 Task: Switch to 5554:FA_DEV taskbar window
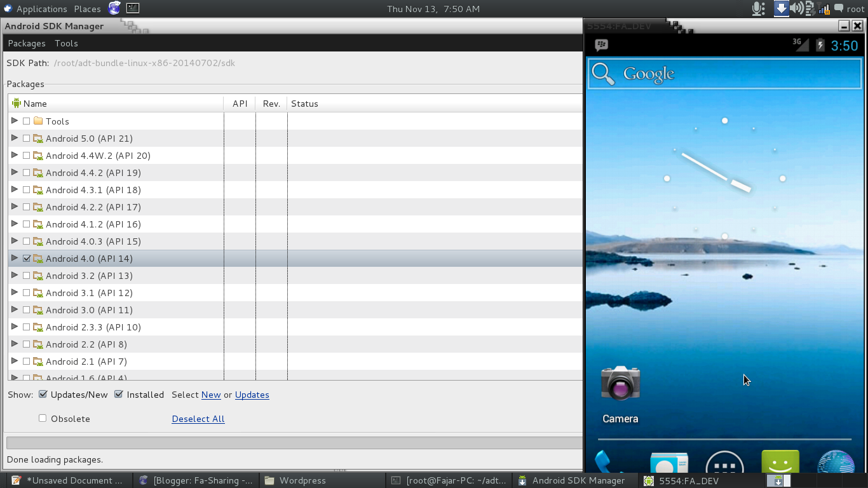tap(701, 480)
